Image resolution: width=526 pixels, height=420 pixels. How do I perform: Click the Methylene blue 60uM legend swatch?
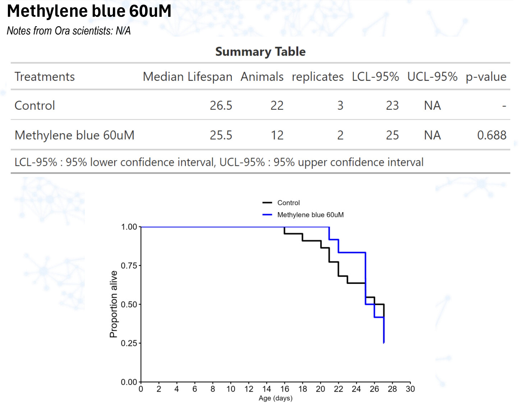click(x=267, y=215)
